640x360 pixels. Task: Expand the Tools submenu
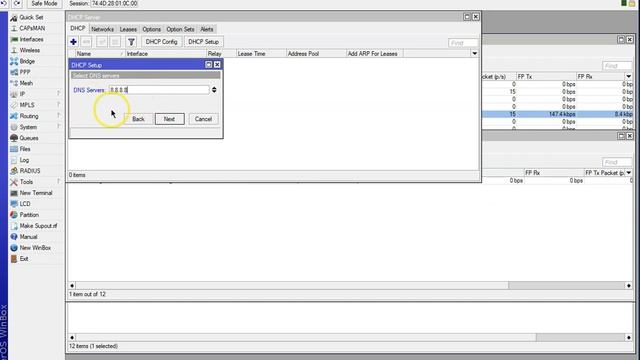[26, 182]
